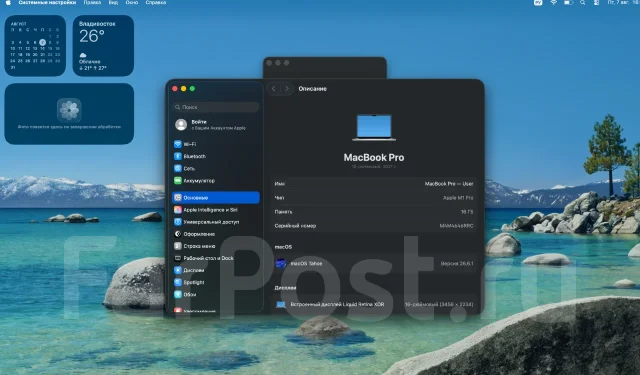Select the Сеть network item
This screenshot has width=640, height=375.
216,168
